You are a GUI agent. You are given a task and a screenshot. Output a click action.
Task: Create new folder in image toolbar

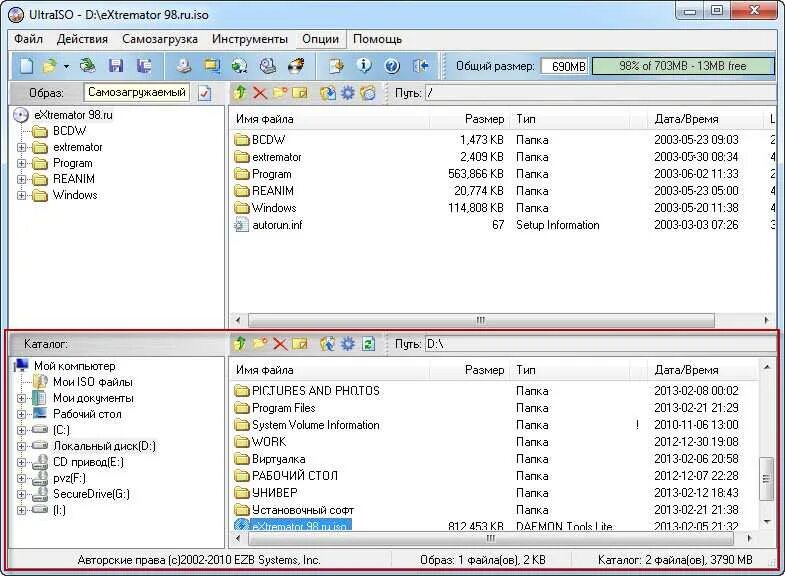tap(280, 93)
